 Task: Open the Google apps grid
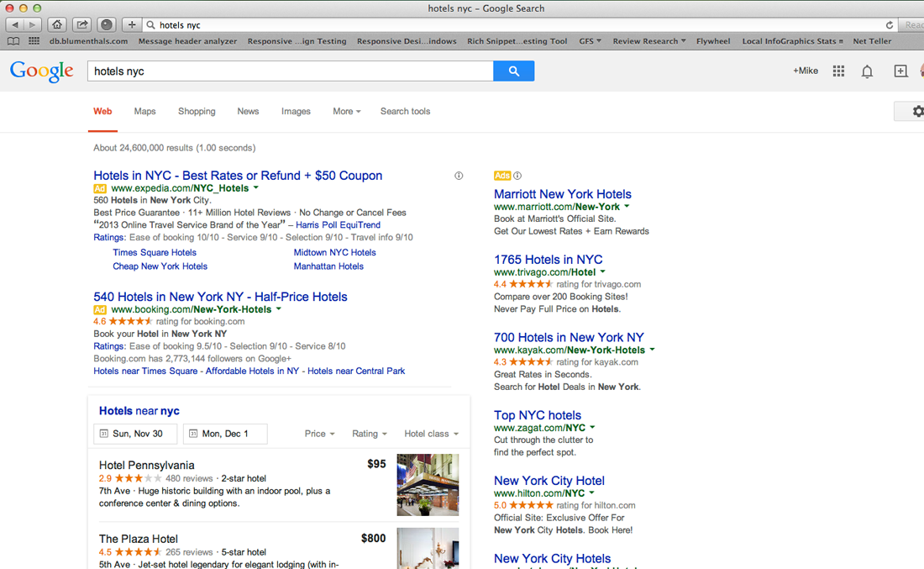838,71
